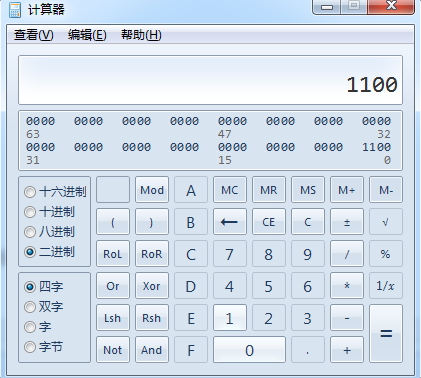Image resolution: width=421 pixels, height=378 pixels.
Task: Click the RoR rotate right button
Action: (x=152, y=254)
